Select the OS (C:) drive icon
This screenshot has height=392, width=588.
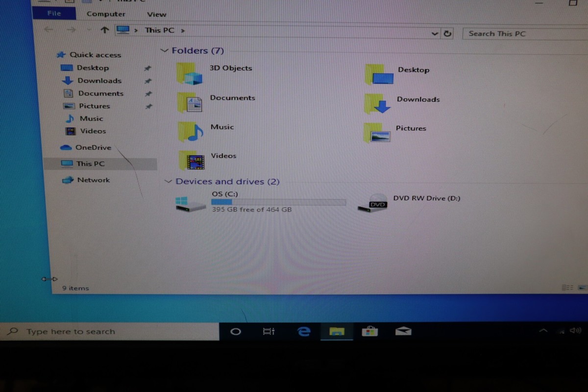point(191,203)
